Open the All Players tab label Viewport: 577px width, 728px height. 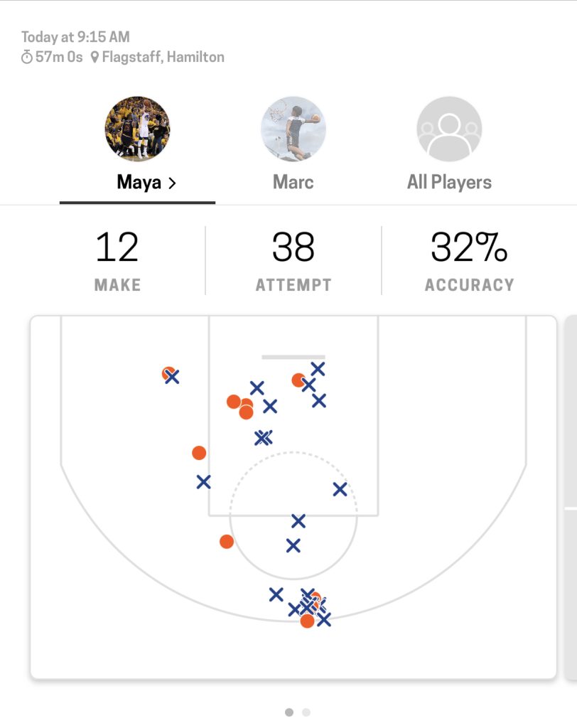tap(449, 182)
